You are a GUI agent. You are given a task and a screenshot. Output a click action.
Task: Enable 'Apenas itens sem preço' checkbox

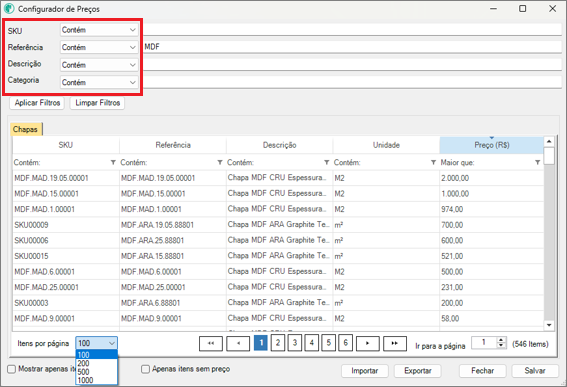[145, 369]
